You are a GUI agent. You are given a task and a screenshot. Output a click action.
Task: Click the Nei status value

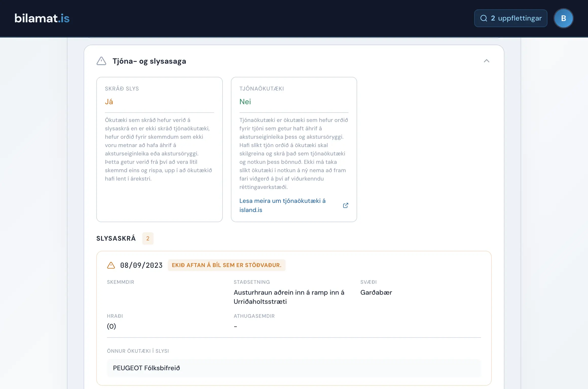[245, 102]
